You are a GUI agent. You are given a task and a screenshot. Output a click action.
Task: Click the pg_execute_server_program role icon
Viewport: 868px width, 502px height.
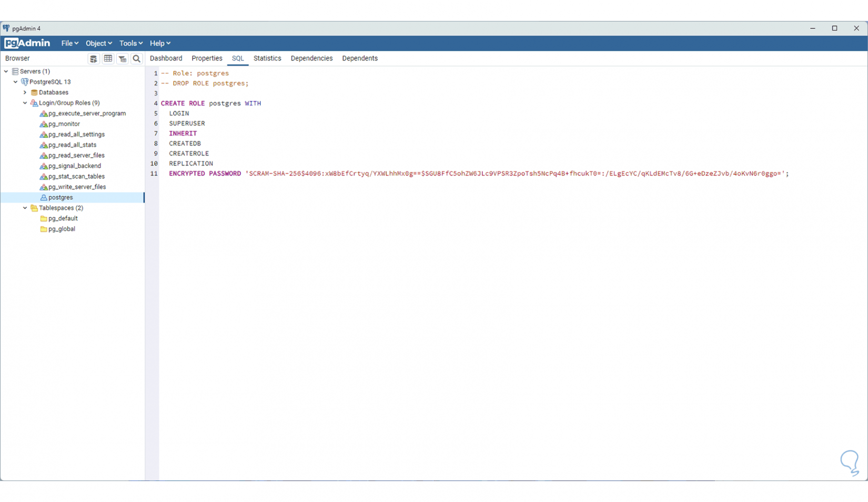[44, 114]
